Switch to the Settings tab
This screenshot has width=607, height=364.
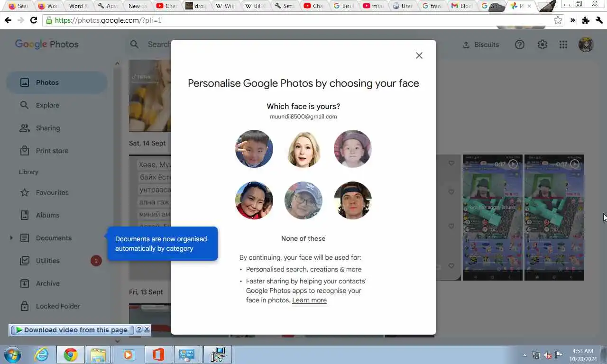pyautogui.click(x=284, y=6)
